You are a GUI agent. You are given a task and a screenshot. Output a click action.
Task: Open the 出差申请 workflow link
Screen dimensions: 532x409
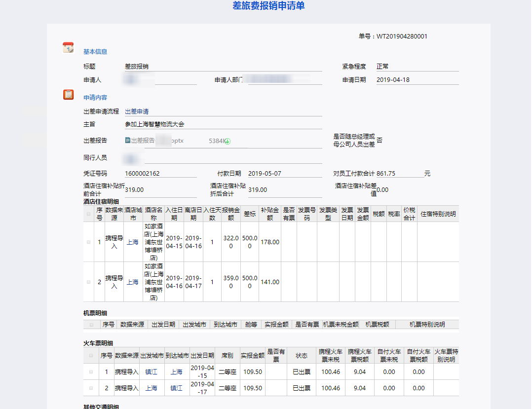pyautogui.click(x=137, y=112)
